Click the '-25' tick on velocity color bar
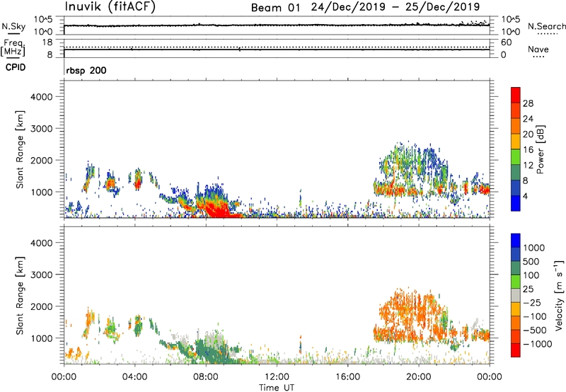The height and width of the screenshot is (392, 566). [x=532, y=302]
